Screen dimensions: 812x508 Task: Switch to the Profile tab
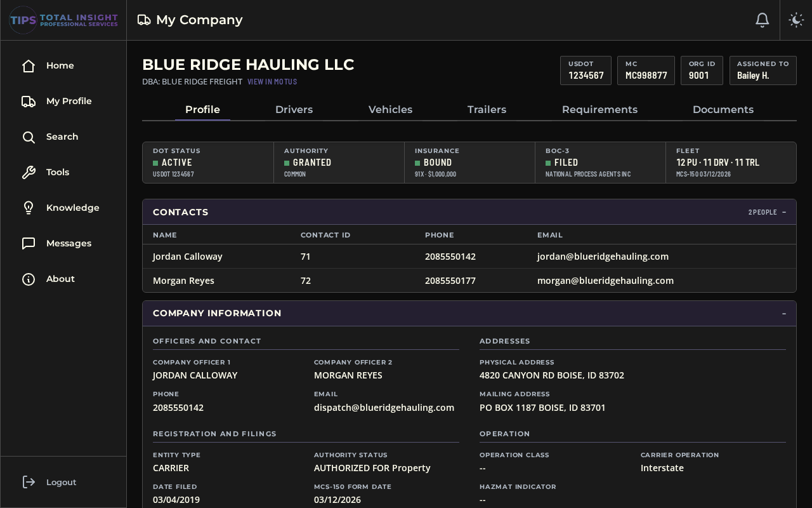click(202, 109)
